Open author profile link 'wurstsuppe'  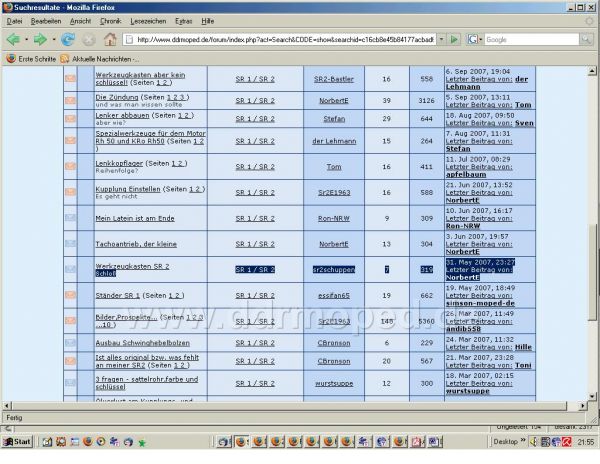pos(334,383)
